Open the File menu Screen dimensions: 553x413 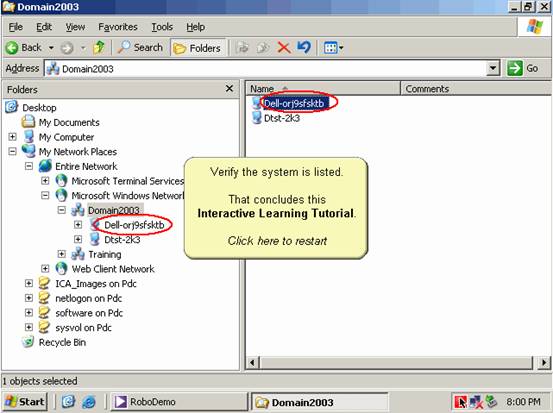[16, 27]
